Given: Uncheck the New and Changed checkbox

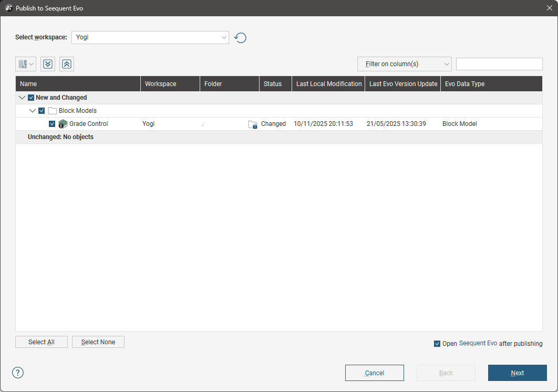Looking at the screenshot, I should pos(31,98).
